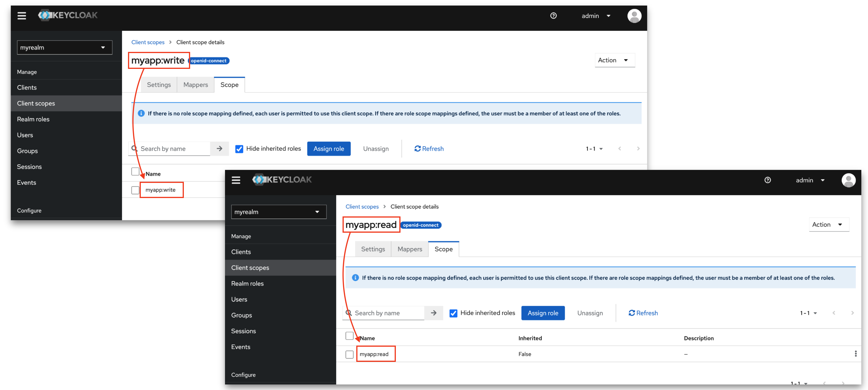
Task: Toggle hamburger menu in myapp:read window
Action: click(236, 180)
